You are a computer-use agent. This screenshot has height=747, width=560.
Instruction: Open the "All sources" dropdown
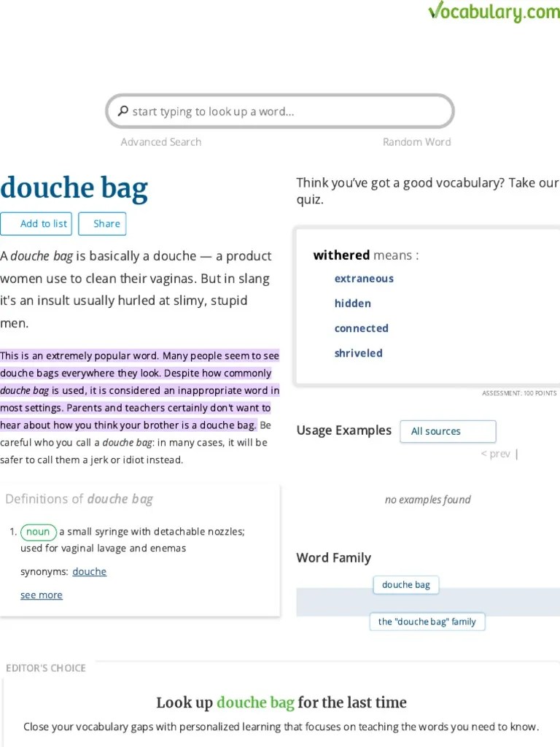point(448,431)
